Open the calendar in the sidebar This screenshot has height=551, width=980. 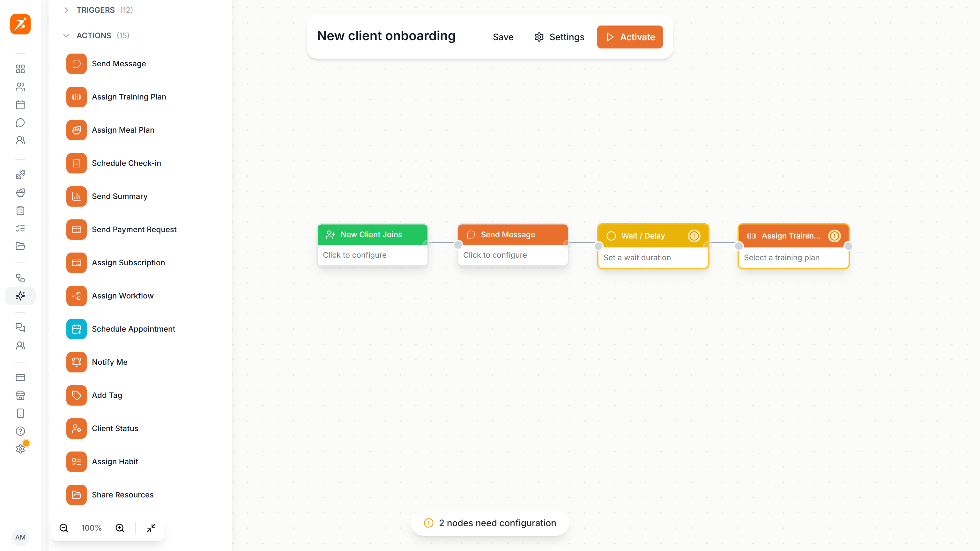tap(20, 105)
